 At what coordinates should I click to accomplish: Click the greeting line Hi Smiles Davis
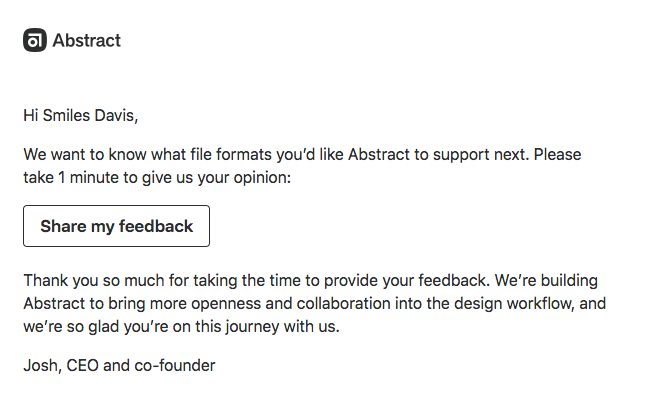click(x=80, y=116)
